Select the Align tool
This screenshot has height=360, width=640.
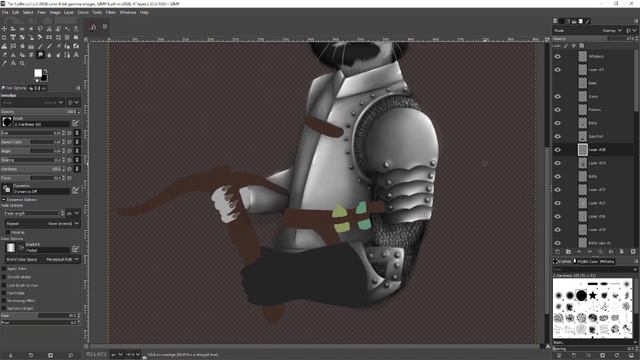(x=13, y=29)
